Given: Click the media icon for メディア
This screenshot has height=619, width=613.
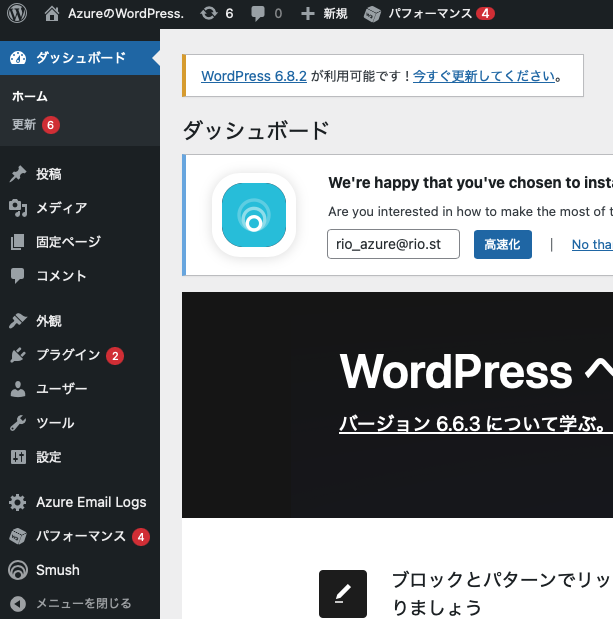Looking at the screenshot, I should coord(18,208).
